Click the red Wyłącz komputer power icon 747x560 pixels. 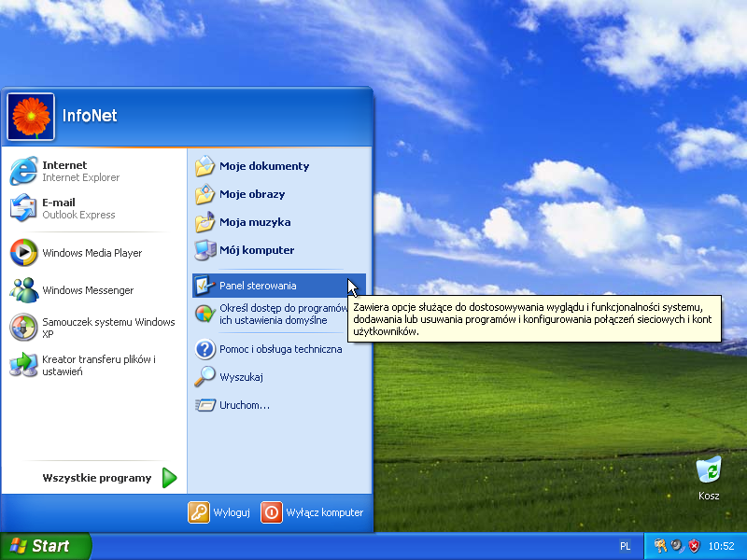[272, 512]
